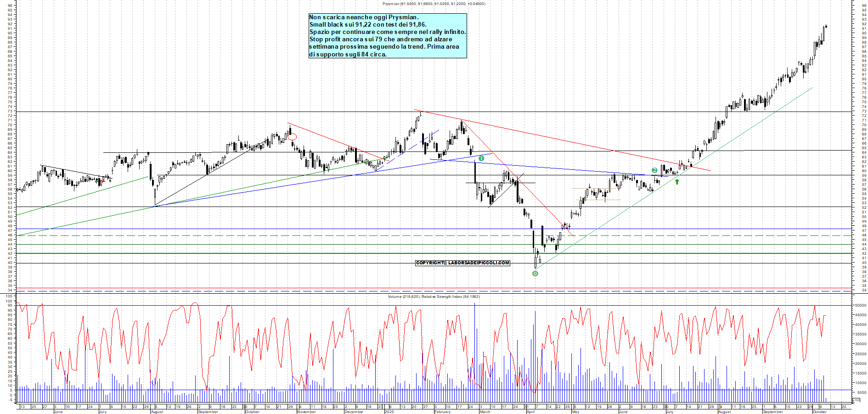Click the COPYRIGHT LABORSADEIPICCOLI.COM label
The image size is (868, 414).
tap(462, 263)
